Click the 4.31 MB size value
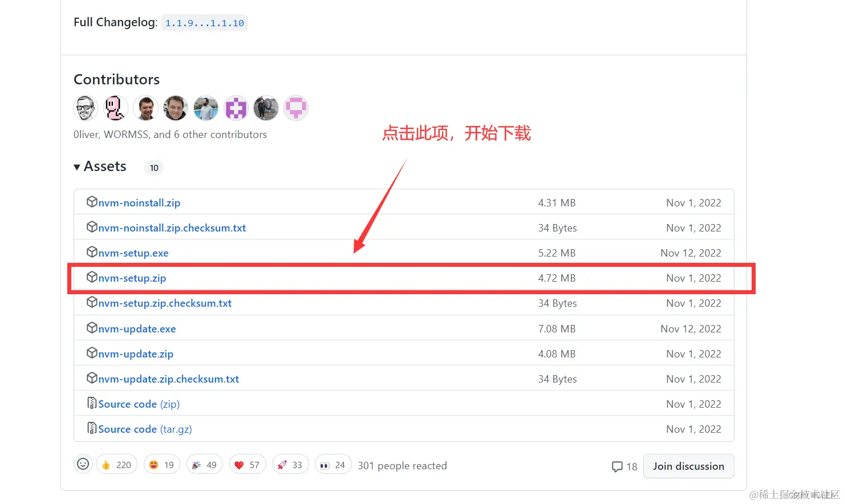Viewport: 844px width, 504px height. [x=557, y=203]
